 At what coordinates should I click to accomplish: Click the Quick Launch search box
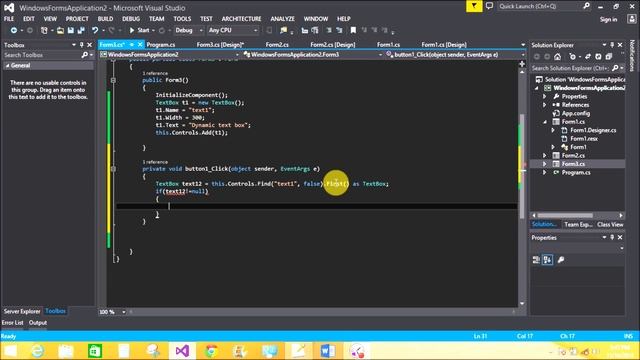(x=540, y=6)
